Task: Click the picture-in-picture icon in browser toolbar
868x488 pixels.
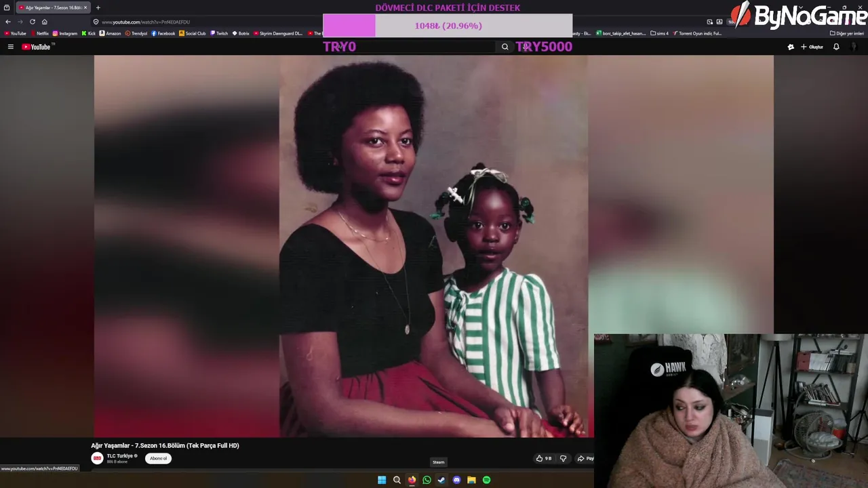Action: click(709, 22)
